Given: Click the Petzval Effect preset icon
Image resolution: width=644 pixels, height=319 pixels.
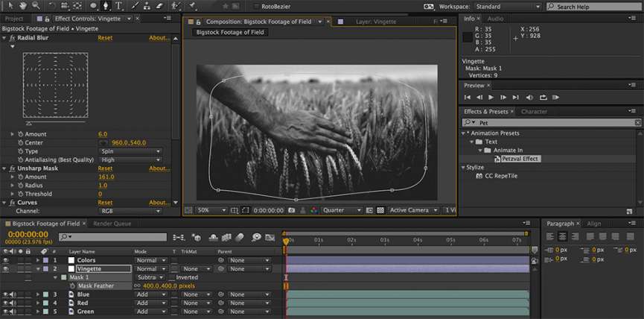Looking at the screenshot, I should tap(497, 159).
